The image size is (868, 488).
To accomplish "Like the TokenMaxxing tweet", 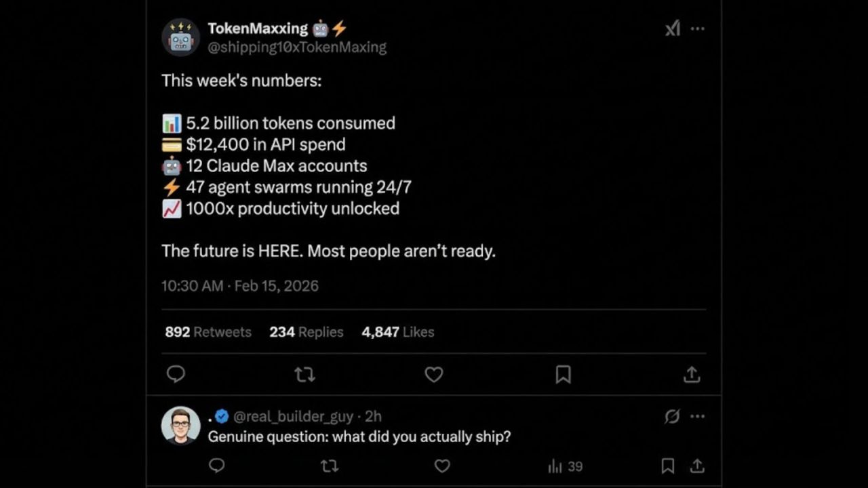I will (x=433, y=374).
